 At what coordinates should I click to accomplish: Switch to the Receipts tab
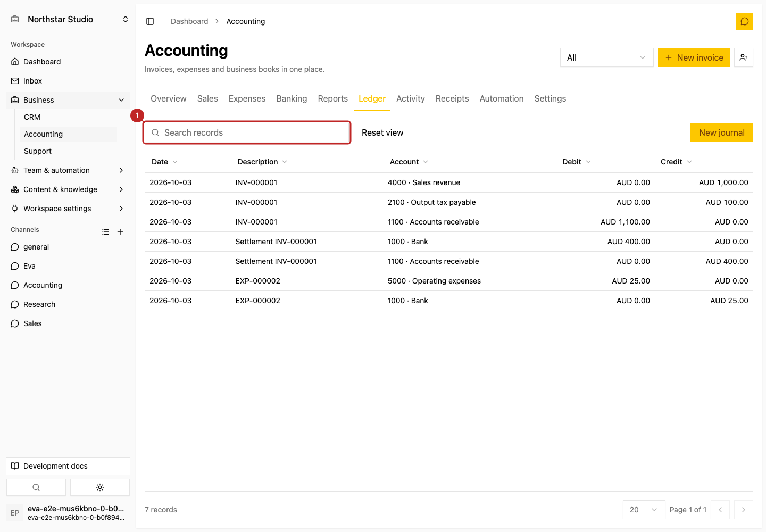[452, 99]
